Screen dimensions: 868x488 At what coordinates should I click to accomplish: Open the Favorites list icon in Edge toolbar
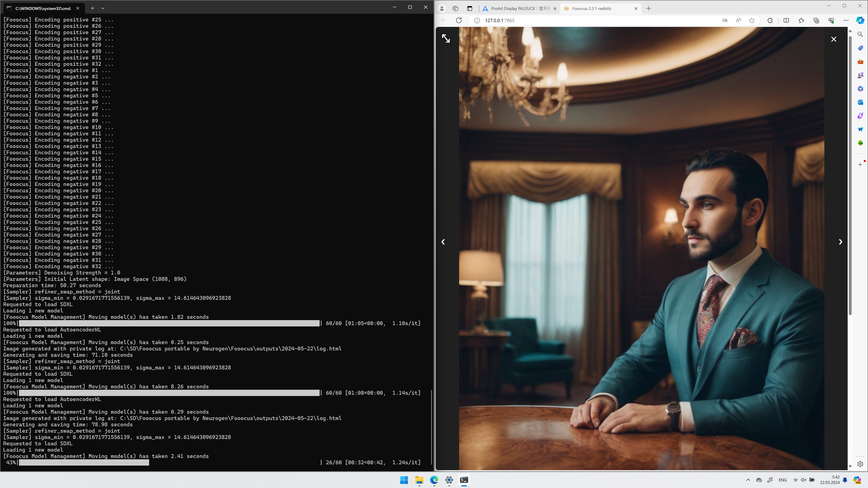801,20
